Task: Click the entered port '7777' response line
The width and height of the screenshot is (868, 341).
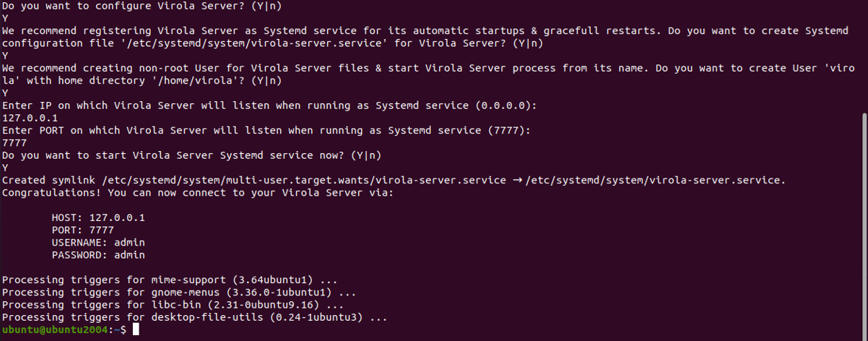Action: click(14, 143)
